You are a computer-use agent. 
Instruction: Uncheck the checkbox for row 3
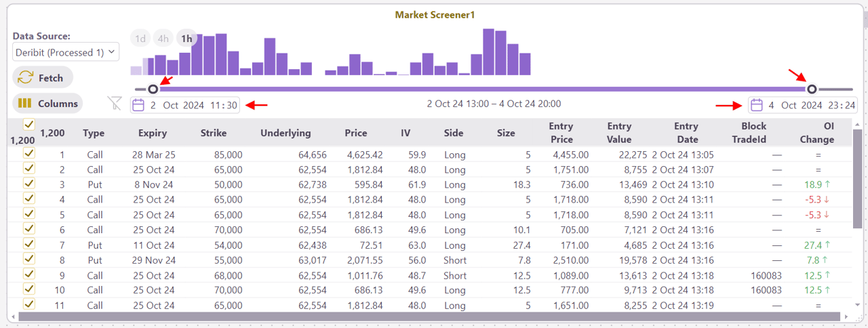(28, 184)
